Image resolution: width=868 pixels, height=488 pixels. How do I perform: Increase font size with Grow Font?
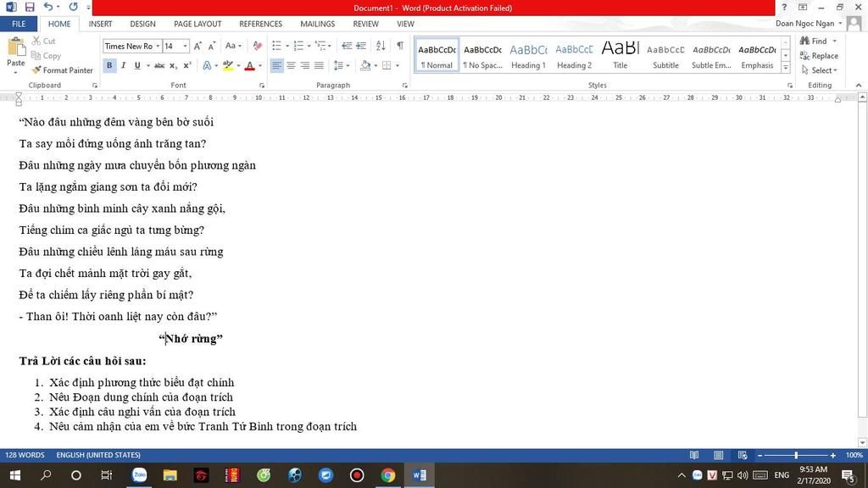pyautogui.click(x=198, y=46)
